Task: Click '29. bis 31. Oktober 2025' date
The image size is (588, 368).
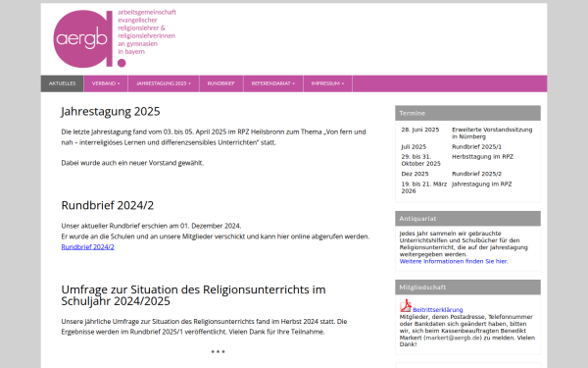Action: (420, 160)
